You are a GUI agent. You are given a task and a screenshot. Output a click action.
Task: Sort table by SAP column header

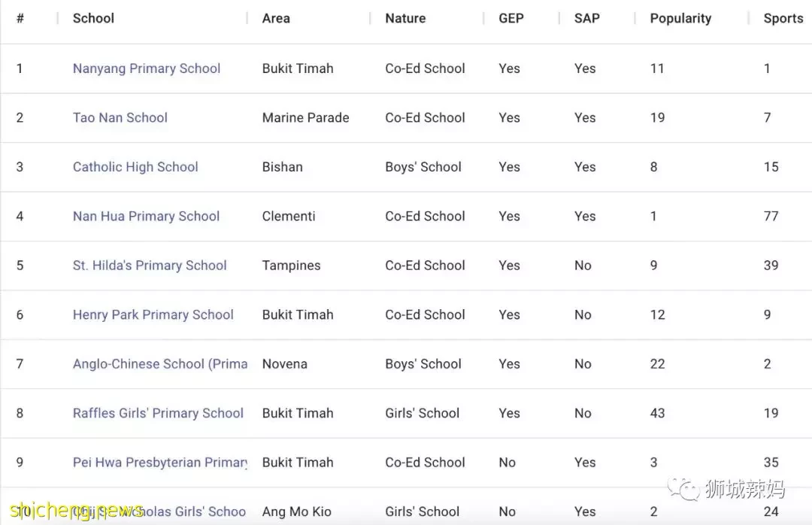tap(586, 18)
